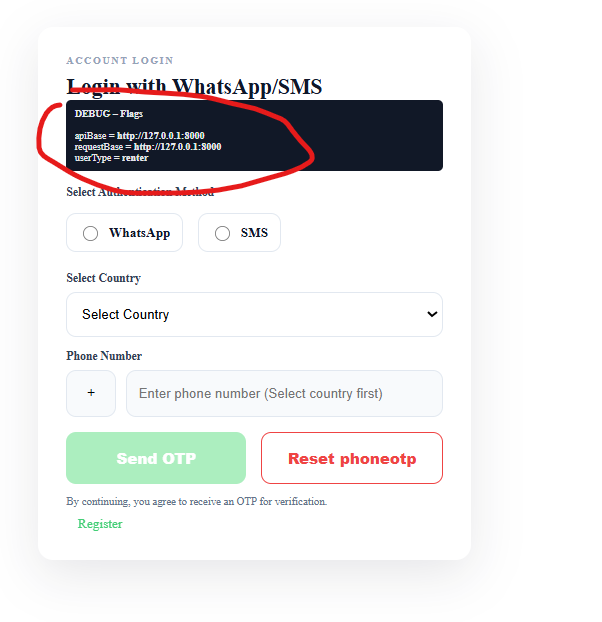Focus the Enter phone number input field
The image size is (602, 622).
(284, 393)
